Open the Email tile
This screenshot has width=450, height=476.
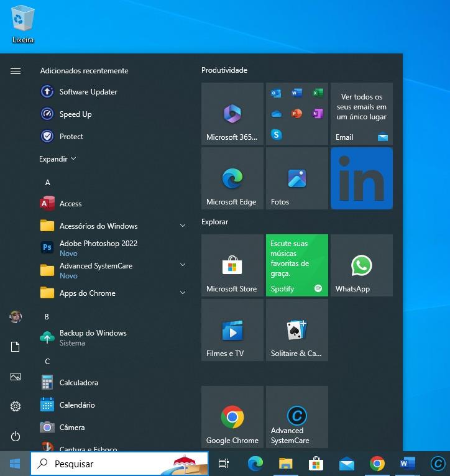tap(362, 114)
